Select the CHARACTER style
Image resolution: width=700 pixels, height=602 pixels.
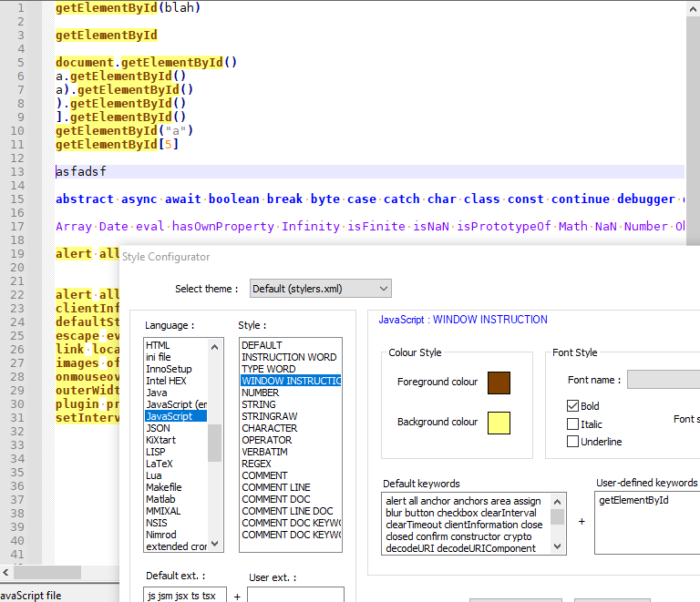coord(291,428)
